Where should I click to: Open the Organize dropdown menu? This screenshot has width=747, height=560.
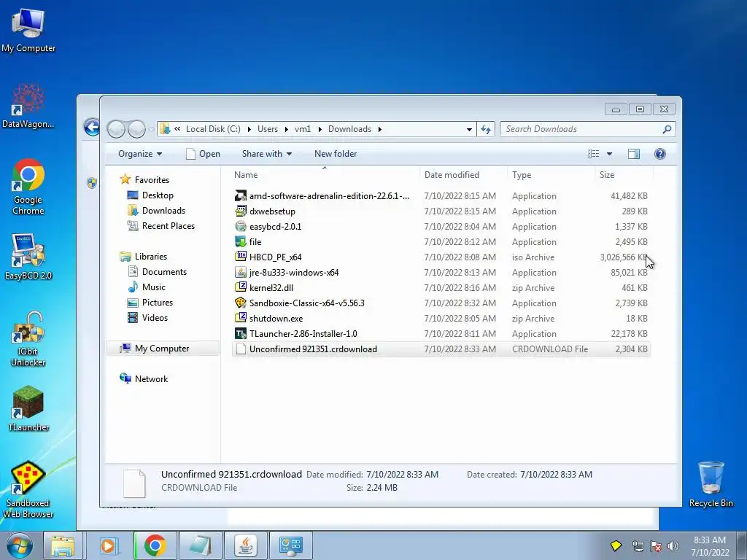tap(140, 154)
